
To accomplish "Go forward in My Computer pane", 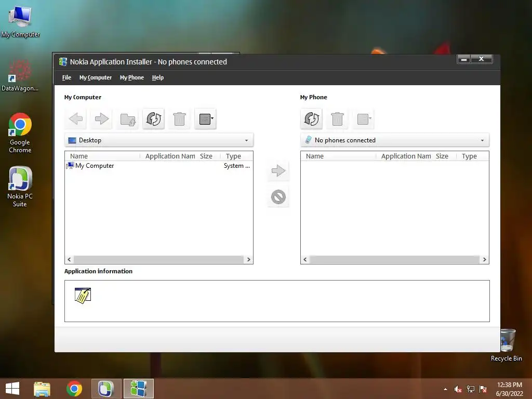I will (x=101, y=119).
